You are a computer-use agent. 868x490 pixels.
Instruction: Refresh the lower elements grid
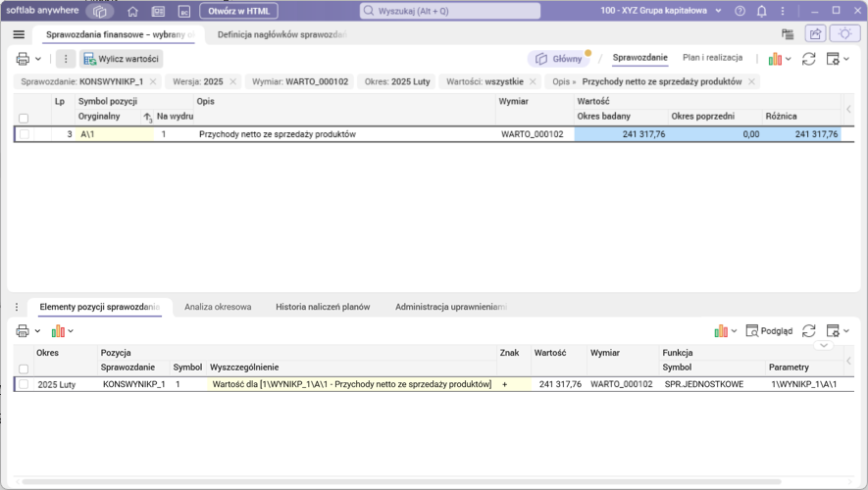pos(809,330)
